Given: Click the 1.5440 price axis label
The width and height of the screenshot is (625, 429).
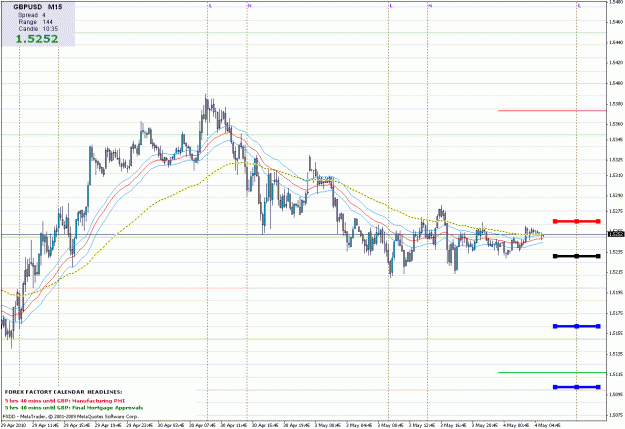Looking at the screenshot, I should pos(616,42).
